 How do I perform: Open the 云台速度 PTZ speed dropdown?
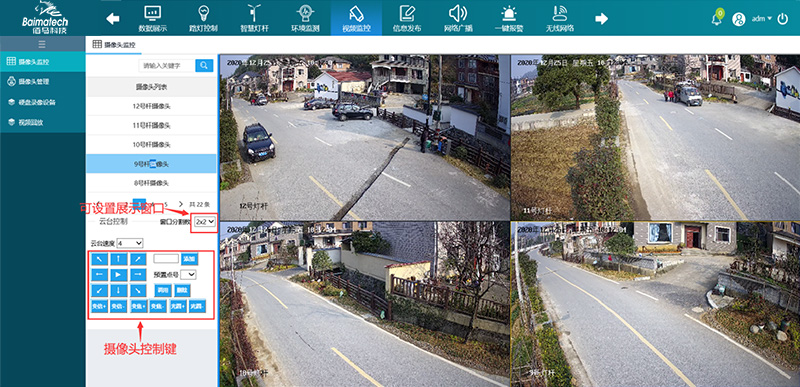[130, 243]
